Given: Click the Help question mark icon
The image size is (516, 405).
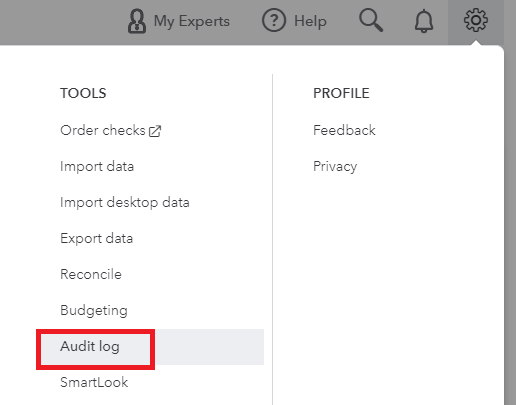Looking at the screenshot, I should coord(274,21).
